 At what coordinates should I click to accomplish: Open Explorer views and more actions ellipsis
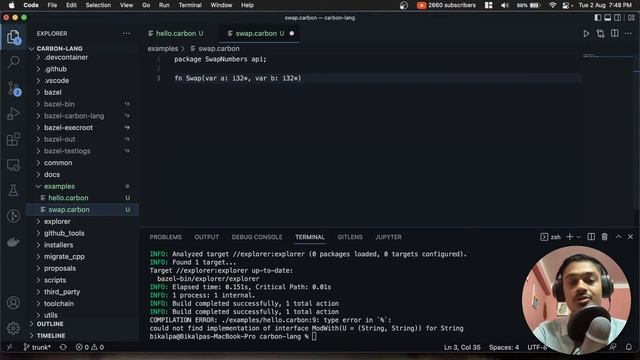[127, 33]
